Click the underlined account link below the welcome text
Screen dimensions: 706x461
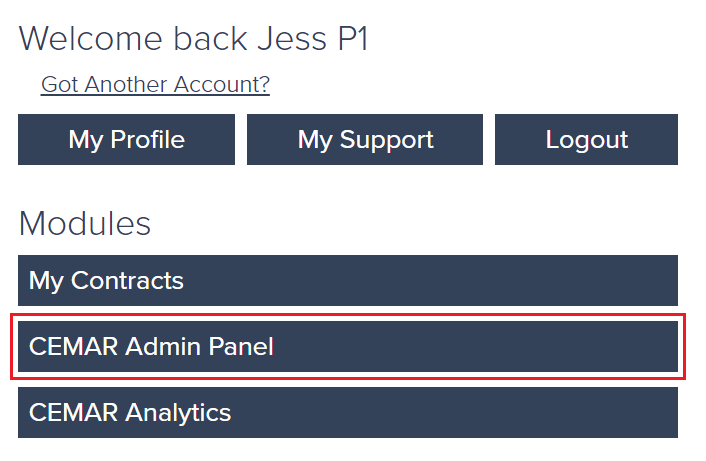pos(155,85)
